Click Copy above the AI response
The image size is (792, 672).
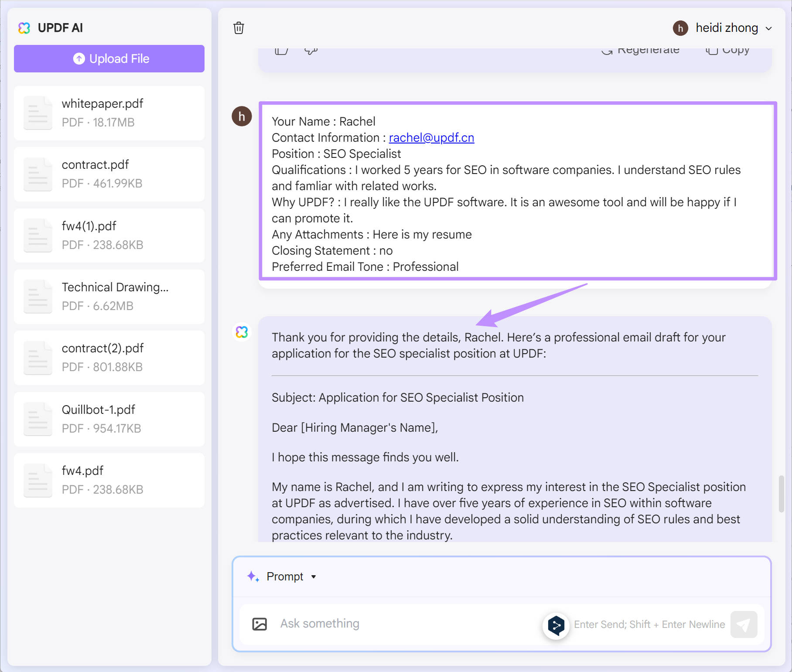point(727,49)
